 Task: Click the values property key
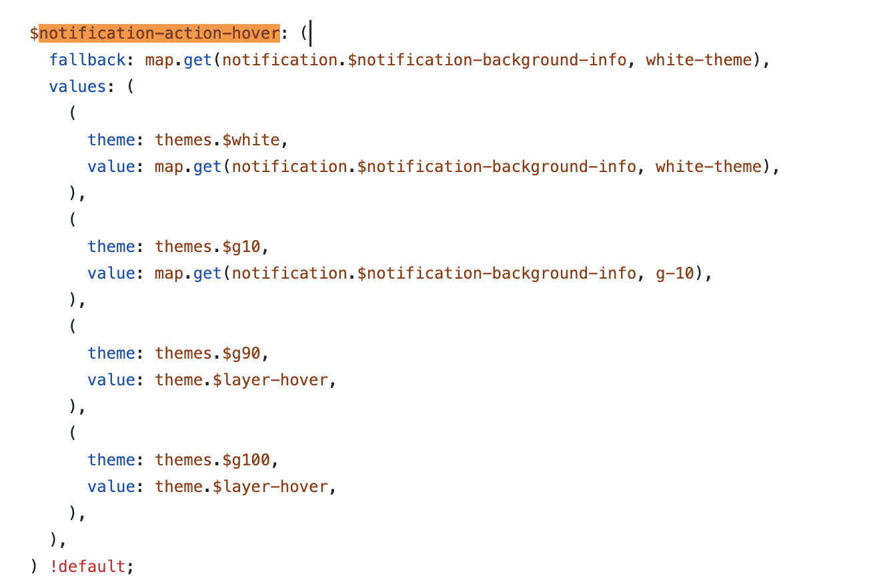tap(76, 86)
